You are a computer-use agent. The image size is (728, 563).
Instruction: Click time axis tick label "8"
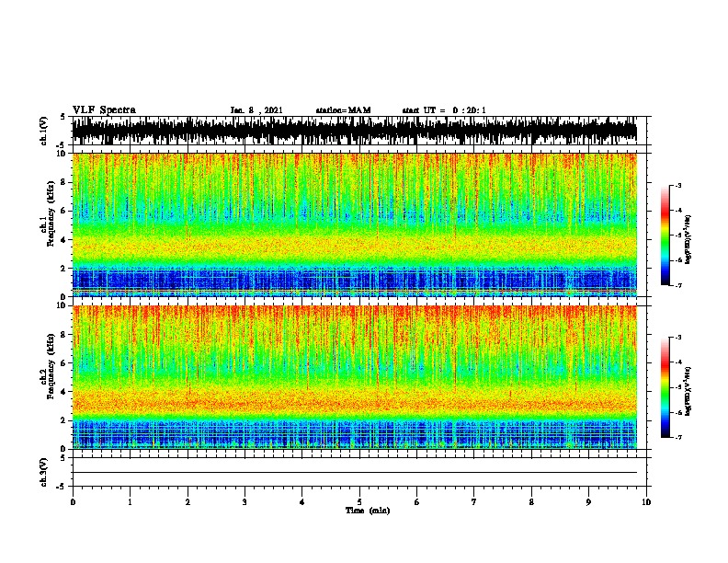(x=531, y=501)
